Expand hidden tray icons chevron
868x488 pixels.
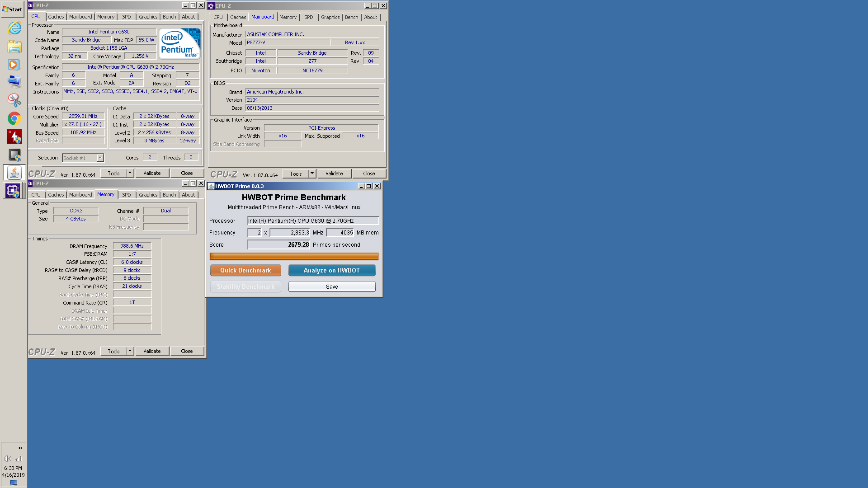[20, 448]
